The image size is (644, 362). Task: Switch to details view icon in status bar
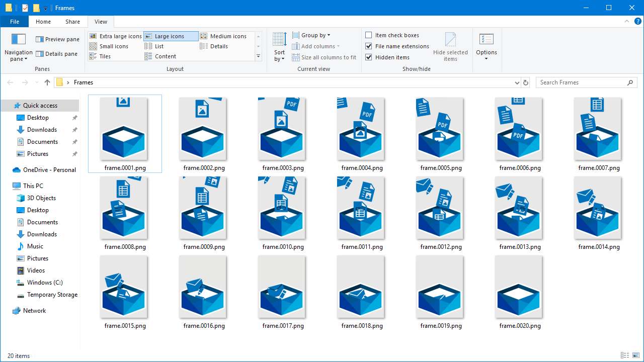[624, 355]
